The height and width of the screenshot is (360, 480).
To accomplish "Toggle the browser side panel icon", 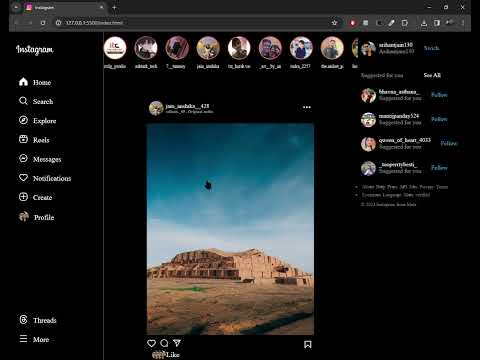I will click(437, 23).
